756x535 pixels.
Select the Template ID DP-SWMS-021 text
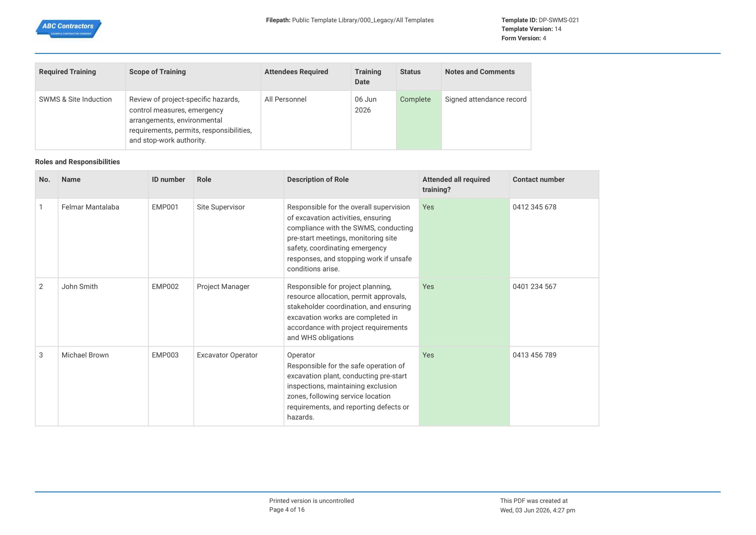point(540,20)
